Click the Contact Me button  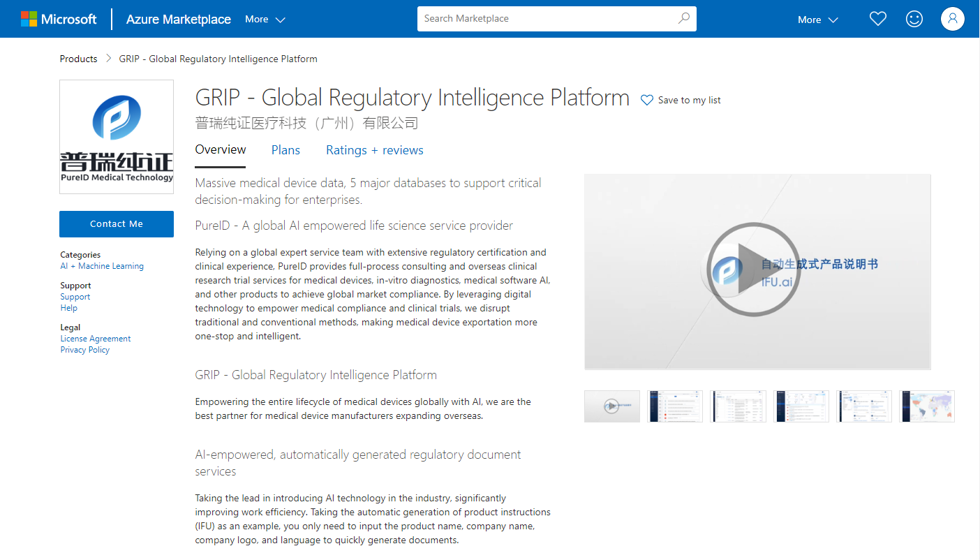tap(117, 224)
